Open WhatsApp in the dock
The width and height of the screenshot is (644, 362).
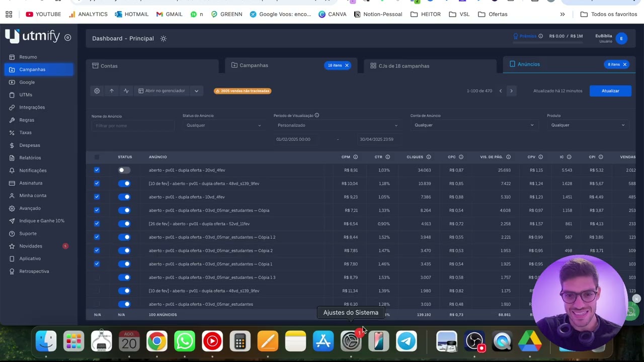(185, 342)
